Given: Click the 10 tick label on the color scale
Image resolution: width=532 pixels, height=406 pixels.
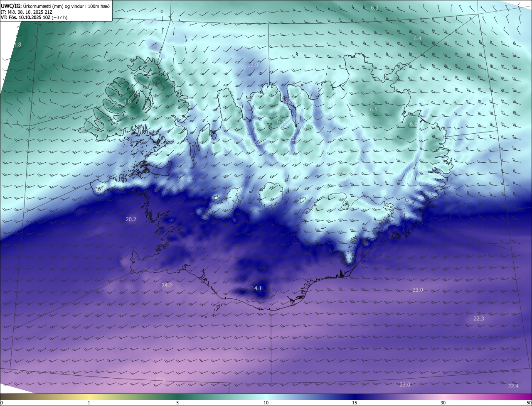Looking at the screenshot, I should pos(266,403).
